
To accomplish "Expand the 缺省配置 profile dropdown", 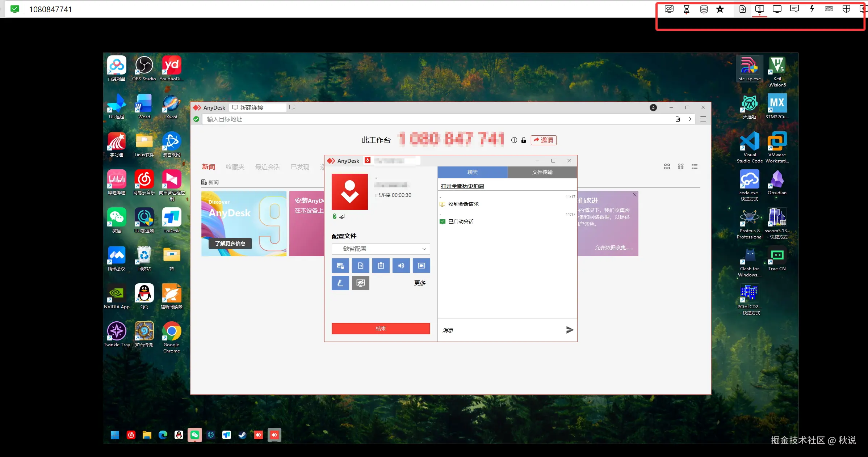I will coord(381,249).
